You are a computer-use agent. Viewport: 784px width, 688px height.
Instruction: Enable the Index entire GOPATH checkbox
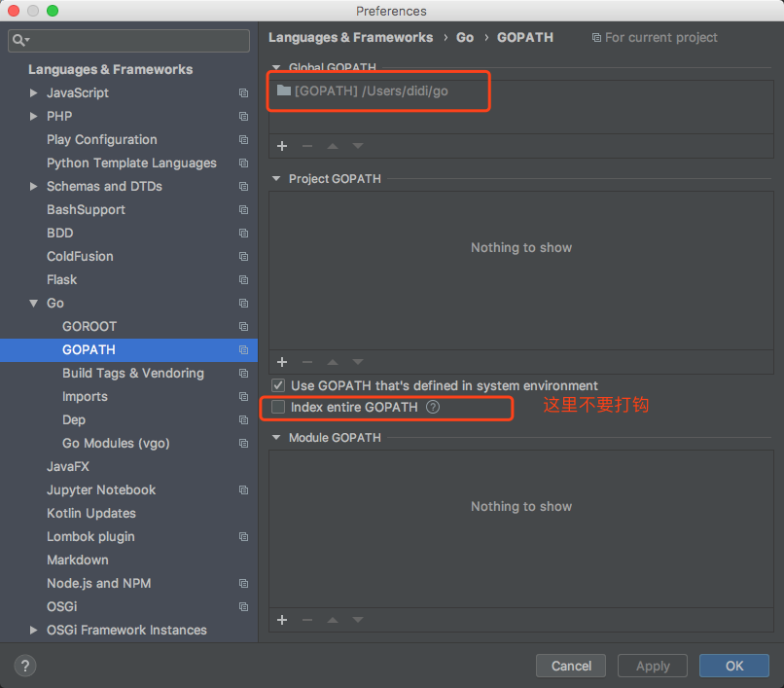click(x=278, y=407)
